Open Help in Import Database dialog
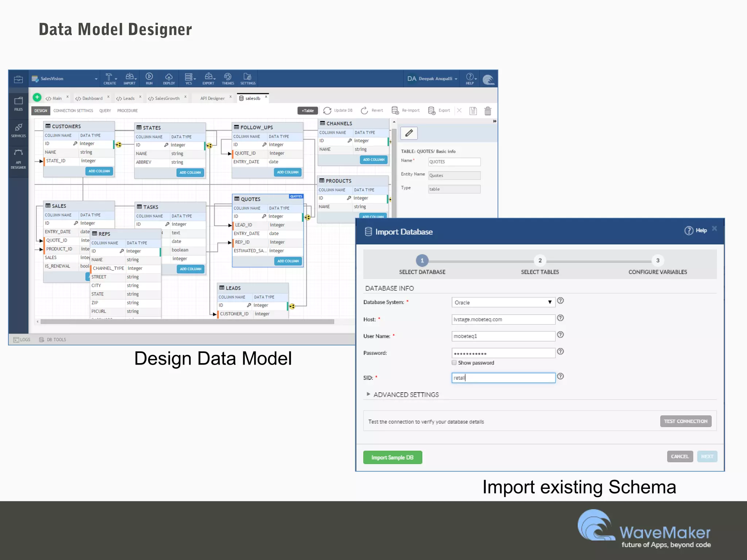 click(696, 230)
